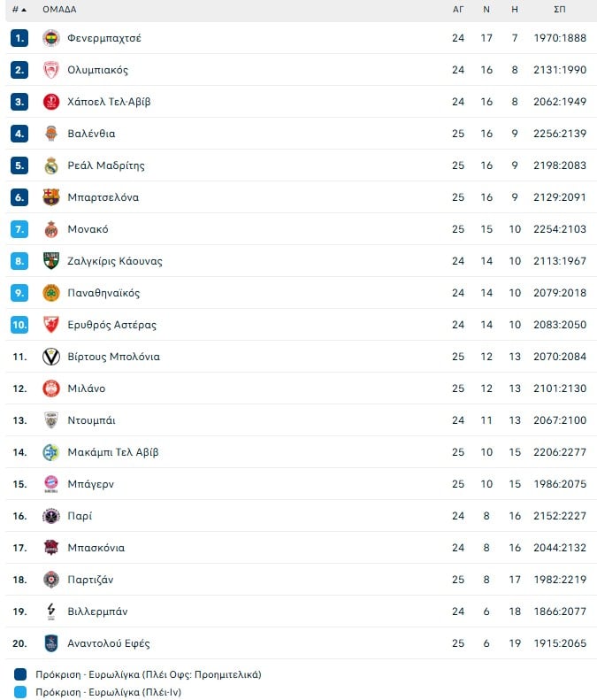Click the Virtus Bologna logo
This screenshot has height=700, width=597.
pyautogui.click(x=51, y=357)
